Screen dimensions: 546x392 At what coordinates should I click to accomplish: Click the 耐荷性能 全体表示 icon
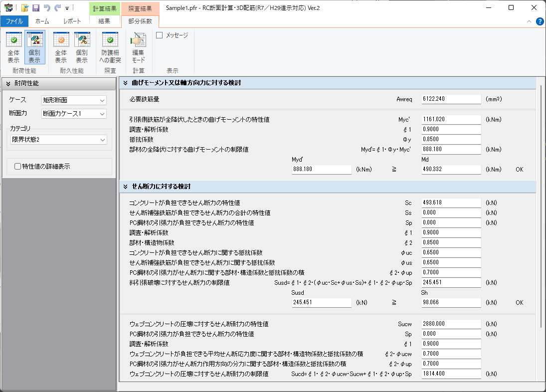13,47
